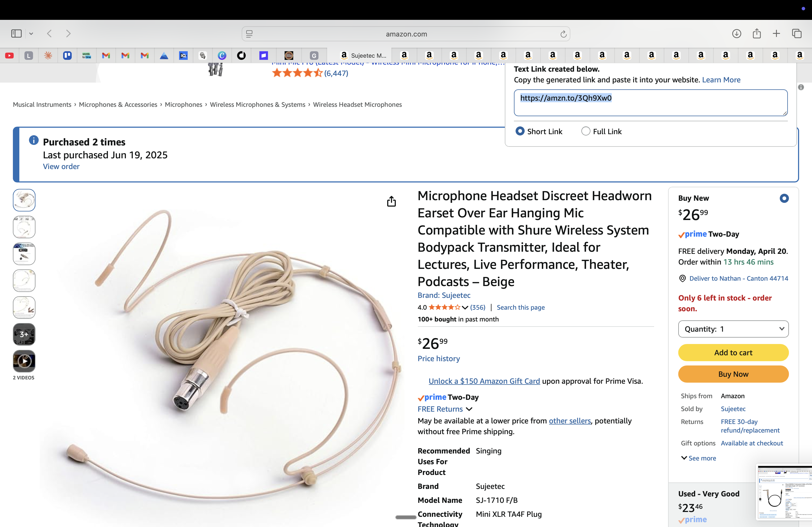Toggle the Safari sidebar button
The image size is (812, 527).
coord(16,33)
